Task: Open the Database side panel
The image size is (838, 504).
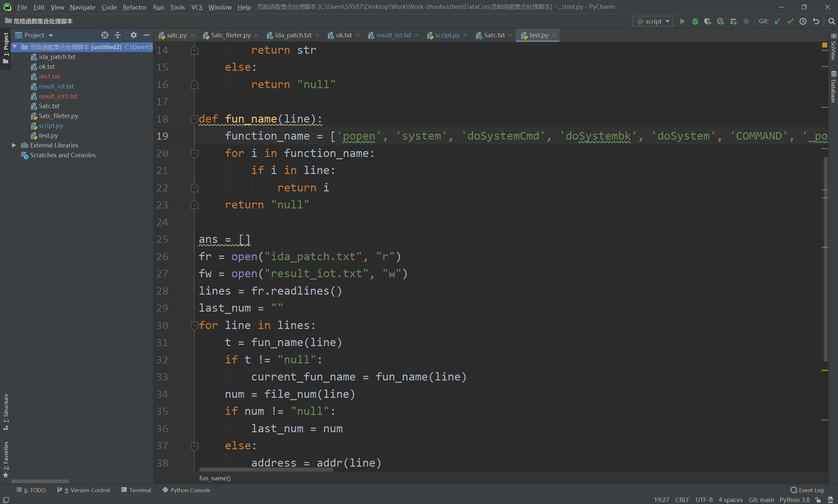Action: [x=833, y=87]
